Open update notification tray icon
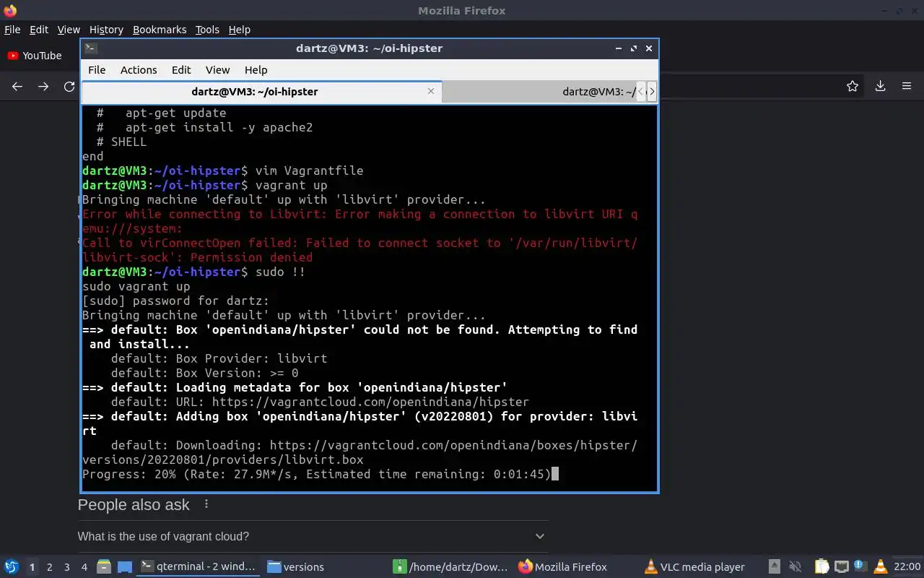Image resolution: width=924 pixels, height=578 pixels. pos(860,567)
